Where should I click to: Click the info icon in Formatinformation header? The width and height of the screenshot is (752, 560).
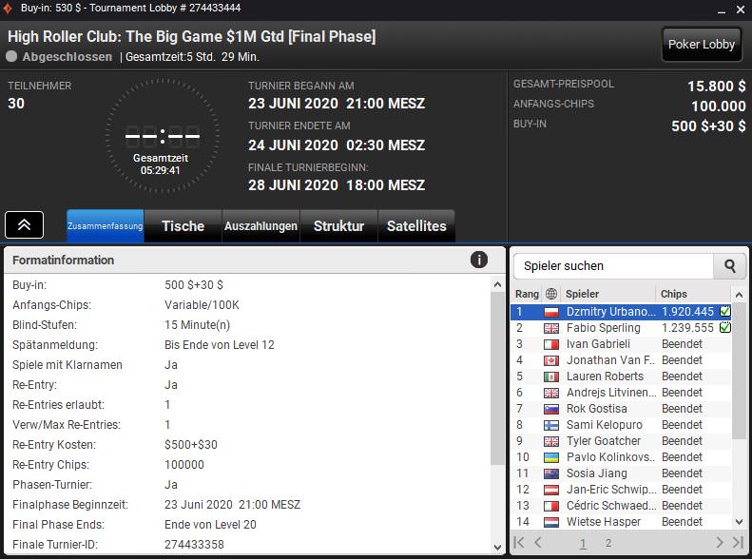click(x=478, y=260)
